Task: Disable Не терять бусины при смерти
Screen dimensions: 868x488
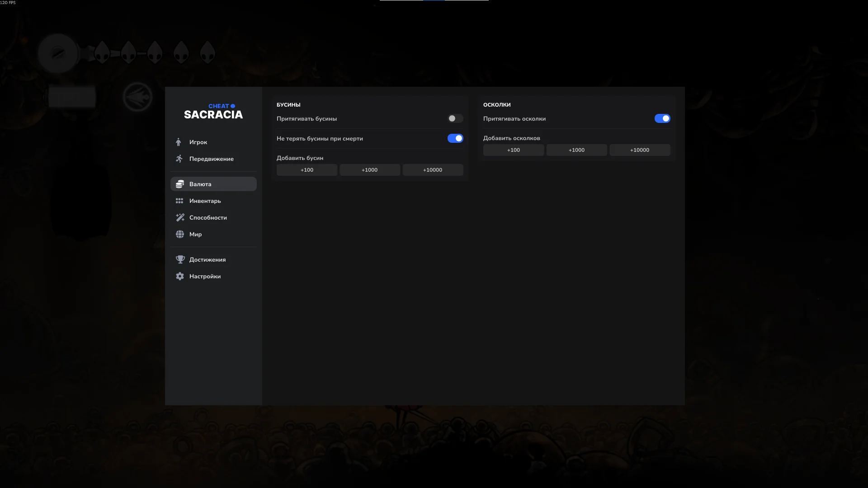Action: 455,138
